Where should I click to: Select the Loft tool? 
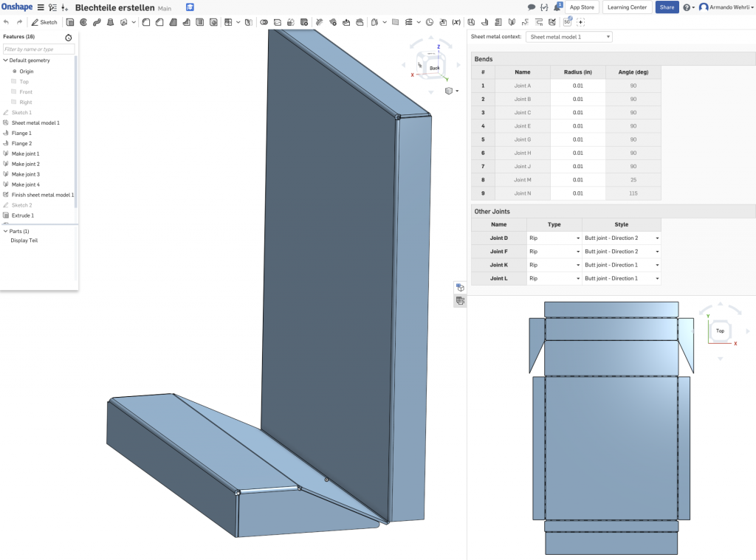[x=111, y=22]
